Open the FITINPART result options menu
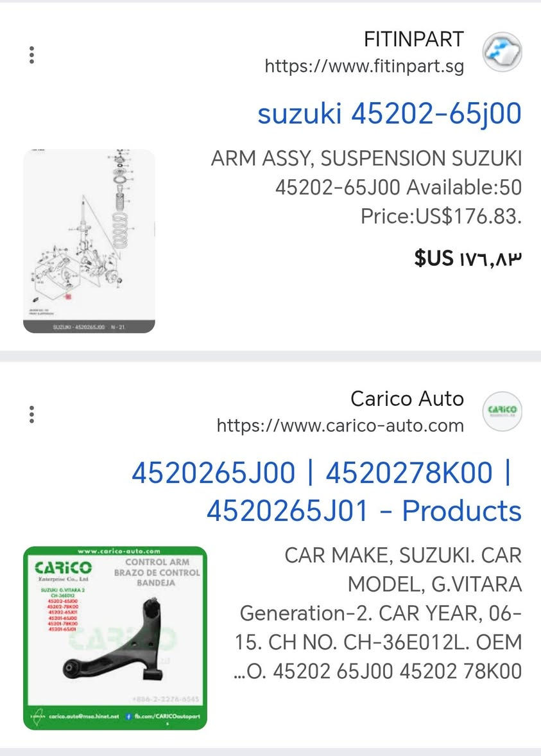Viewport: 541px width, 756px height. pos(31,55)
